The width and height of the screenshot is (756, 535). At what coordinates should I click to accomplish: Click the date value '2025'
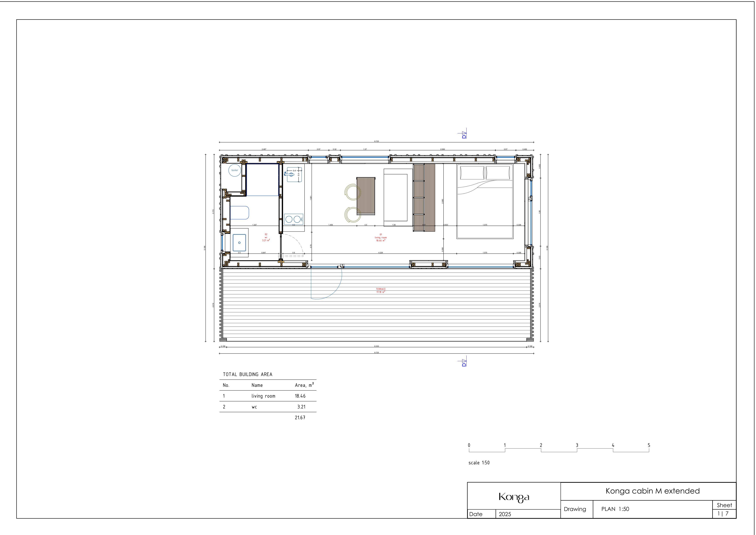point(505,514)
